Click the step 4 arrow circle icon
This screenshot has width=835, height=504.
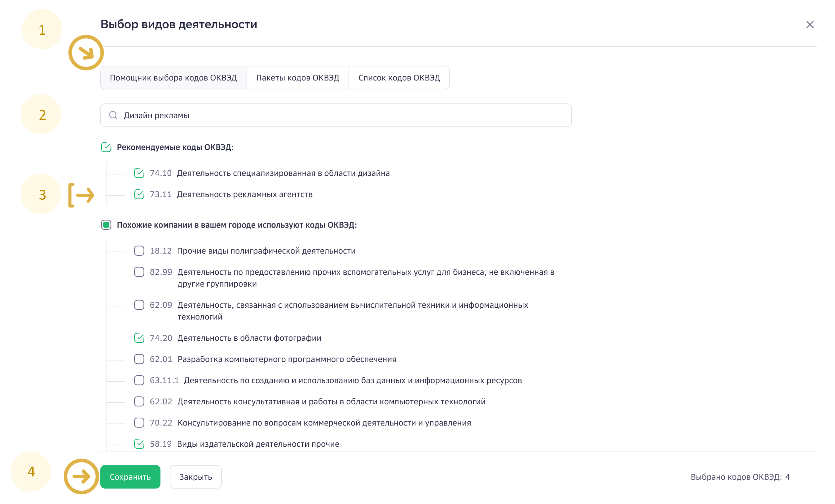click(81, 476)
